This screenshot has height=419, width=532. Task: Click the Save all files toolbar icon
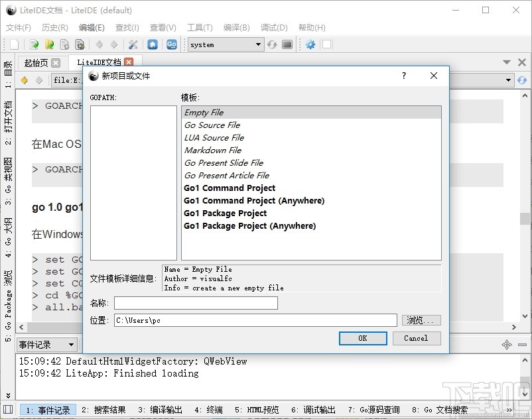pyautogui.click(x=80, y=44)
